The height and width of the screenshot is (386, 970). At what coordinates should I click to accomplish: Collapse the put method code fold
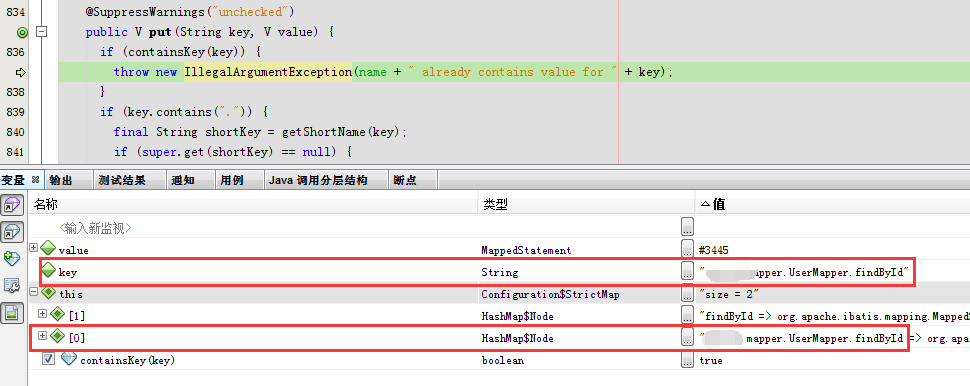click(x=41, y=32)
